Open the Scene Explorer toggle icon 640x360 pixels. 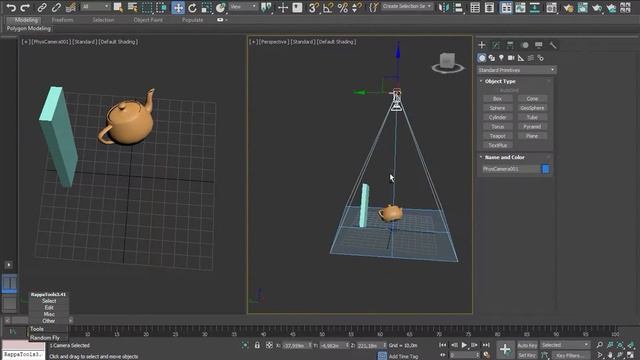click(x=475, y=7)
